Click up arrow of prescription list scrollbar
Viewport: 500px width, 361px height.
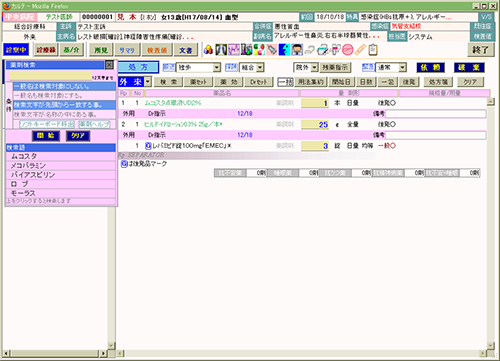tap(490, 102)
